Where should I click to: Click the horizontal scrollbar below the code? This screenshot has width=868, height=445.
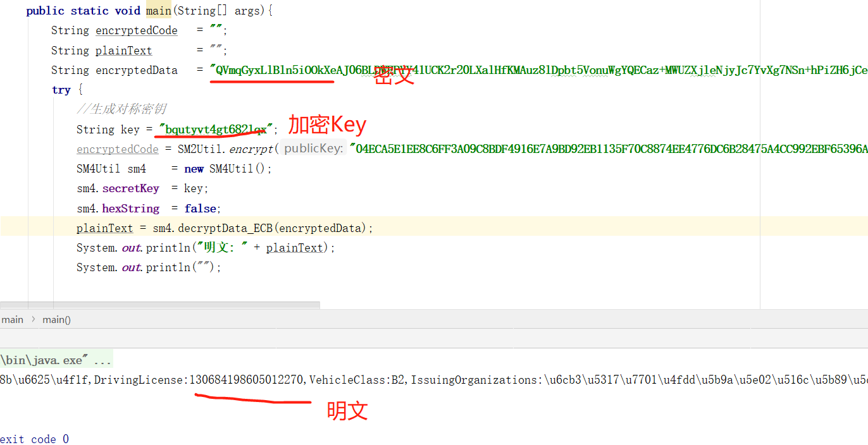(159, 305)
